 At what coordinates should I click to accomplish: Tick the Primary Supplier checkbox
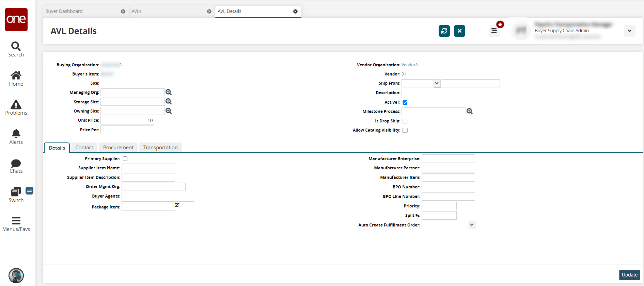pyautogui.click(x=125, y=159)
